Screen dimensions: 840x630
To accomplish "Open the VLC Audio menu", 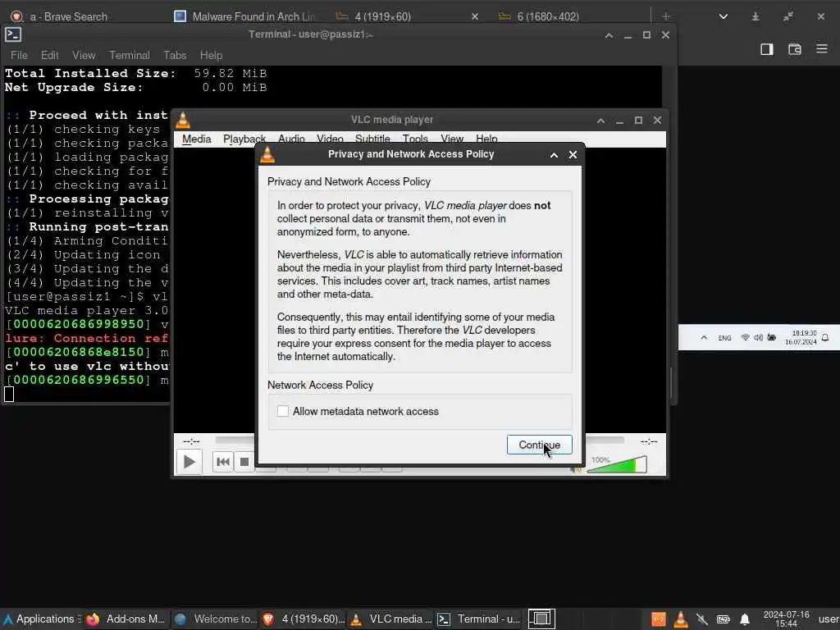I will pos(291,139).
